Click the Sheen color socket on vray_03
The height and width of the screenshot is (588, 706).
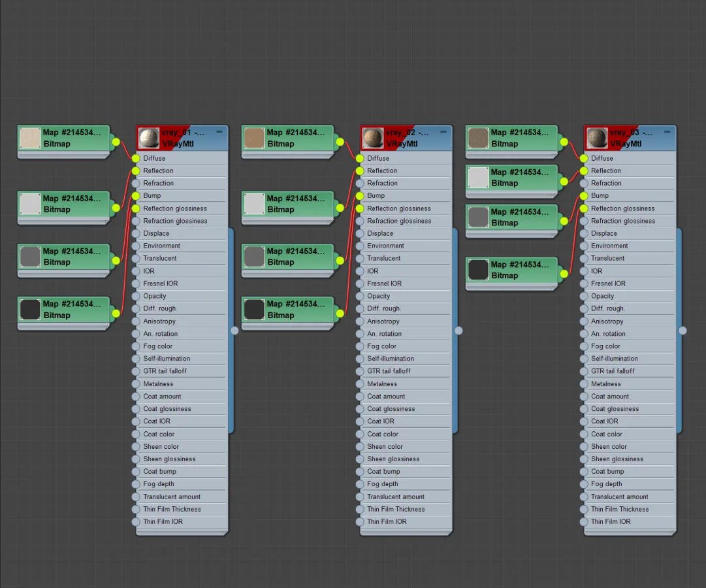(584, 446)
